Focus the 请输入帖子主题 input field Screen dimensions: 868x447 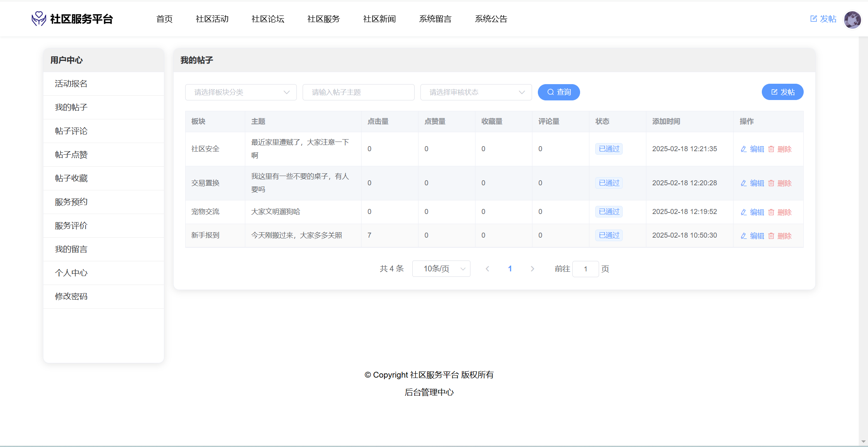pyautogui.click(x=358, y=92)
